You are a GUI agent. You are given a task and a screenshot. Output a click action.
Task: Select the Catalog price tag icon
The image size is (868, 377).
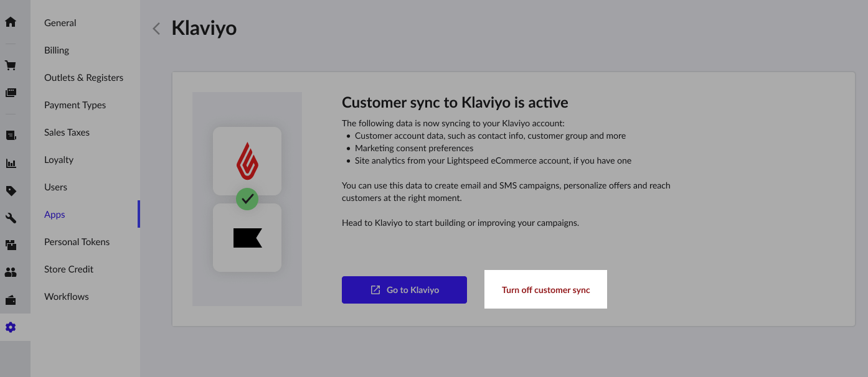click(10, 190)
